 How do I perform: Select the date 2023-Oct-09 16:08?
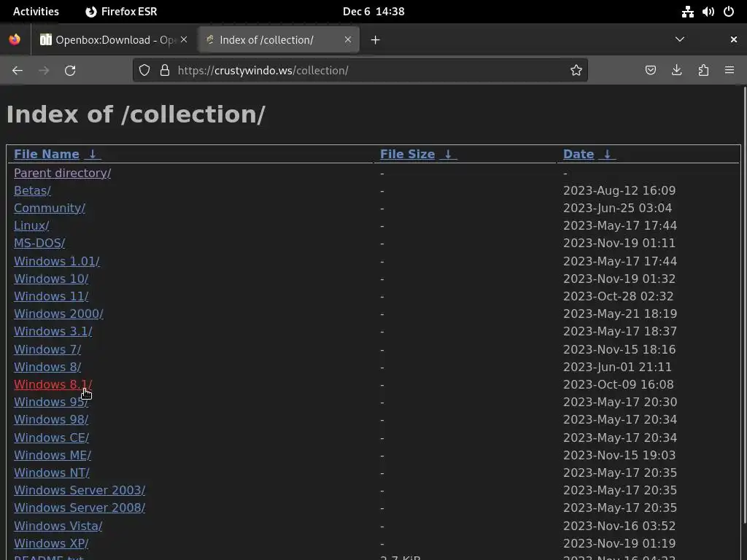(x=619, y=384)
